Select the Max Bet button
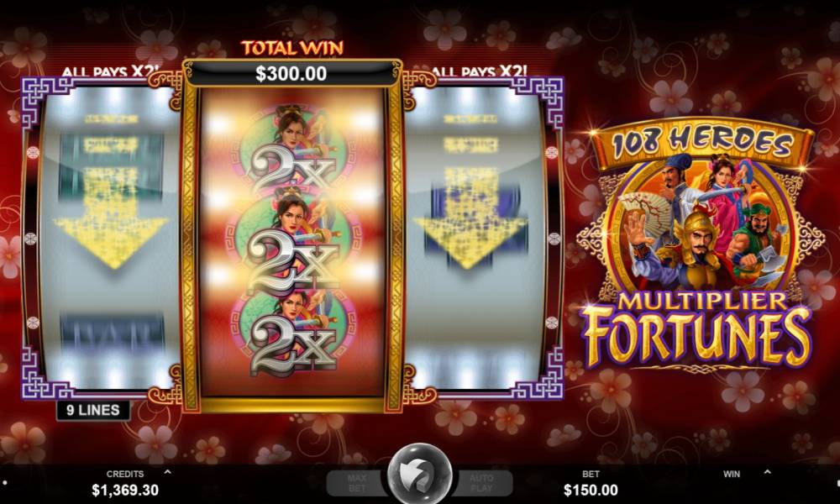The width and height of the screenshot is (840, 504). [x=357, y=482]
